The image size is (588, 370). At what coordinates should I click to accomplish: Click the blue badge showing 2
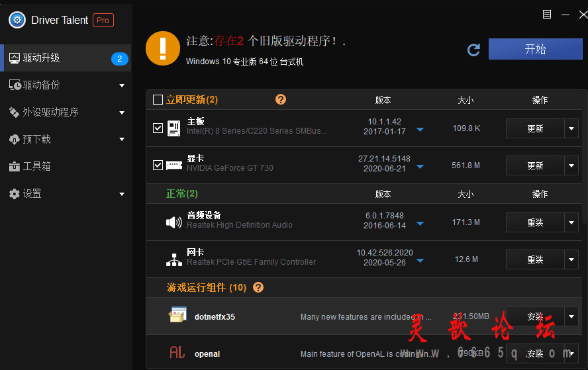click(x=120, y=58)
